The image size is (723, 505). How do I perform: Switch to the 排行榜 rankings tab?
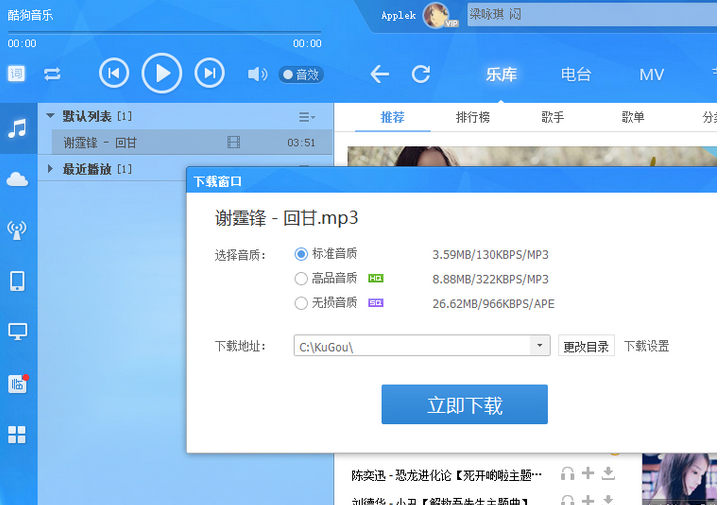[x=473, y=117]
